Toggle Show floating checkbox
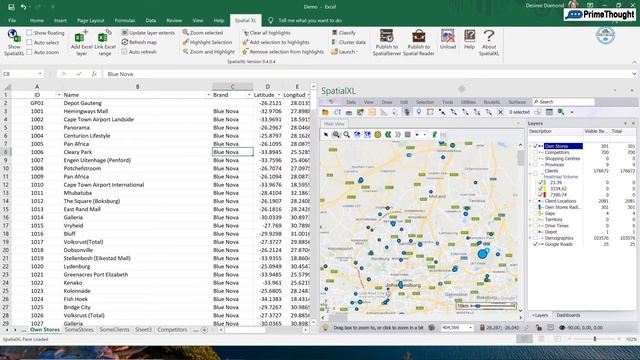Viewport: 640px width, 360px height. (x=29, y=32)
